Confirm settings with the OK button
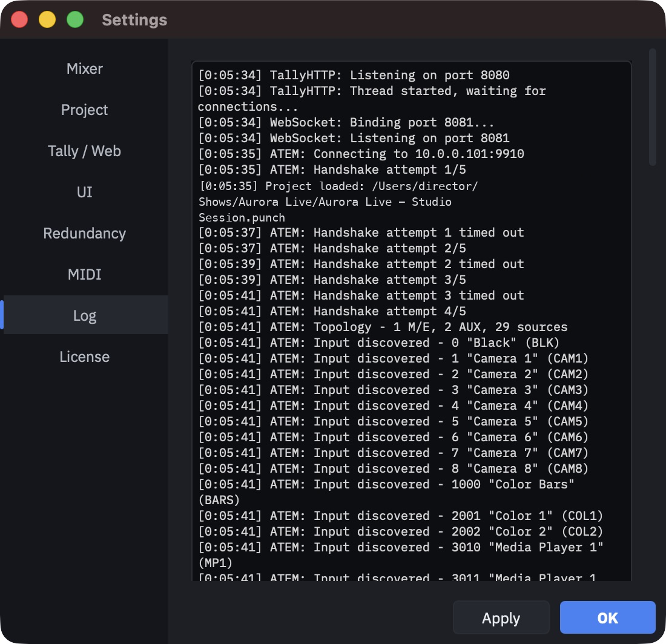Screen dimensions: 666x644 click(x=607, y=618)
